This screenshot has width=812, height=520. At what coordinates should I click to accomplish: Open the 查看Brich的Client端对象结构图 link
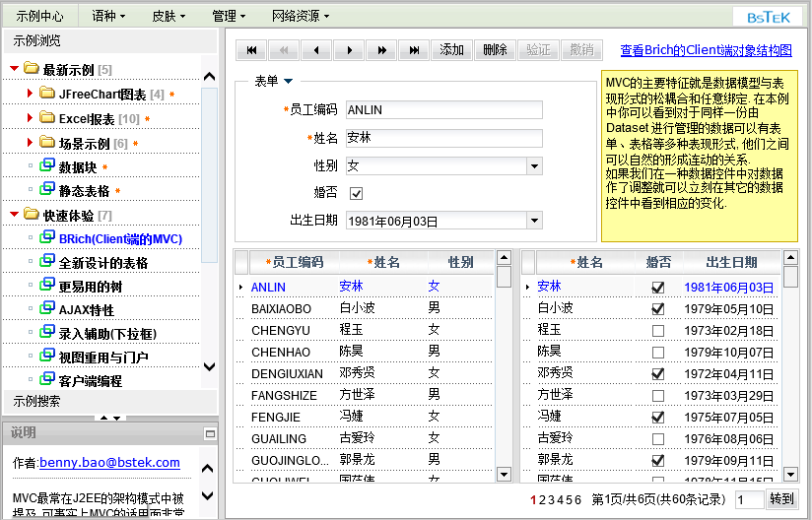[x=706, y=50]
